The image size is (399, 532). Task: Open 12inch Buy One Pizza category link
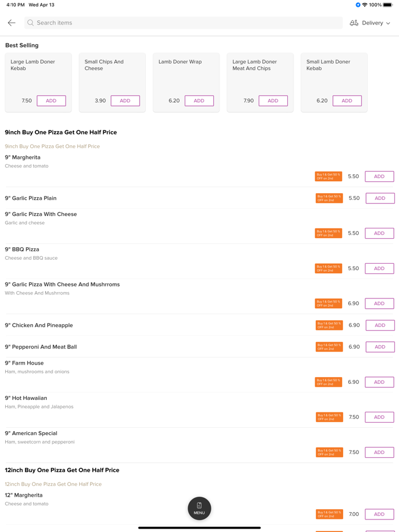[x=54, y=484]
